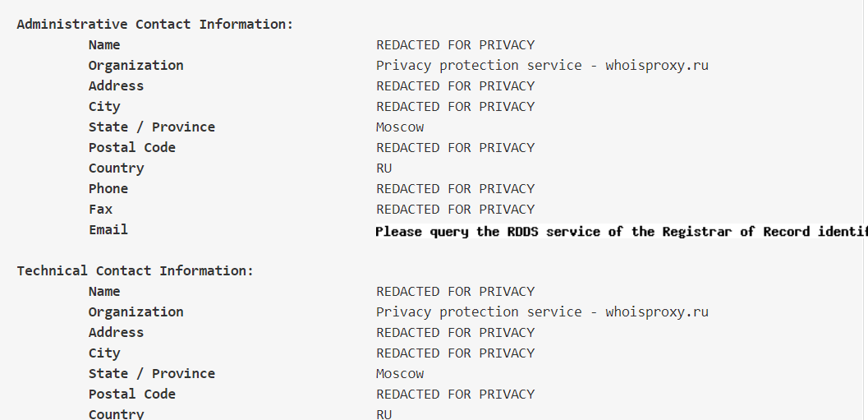Screen dimensions: 868x420
Task: Select the technical contact's Organization label
Action: coord(135,312)
